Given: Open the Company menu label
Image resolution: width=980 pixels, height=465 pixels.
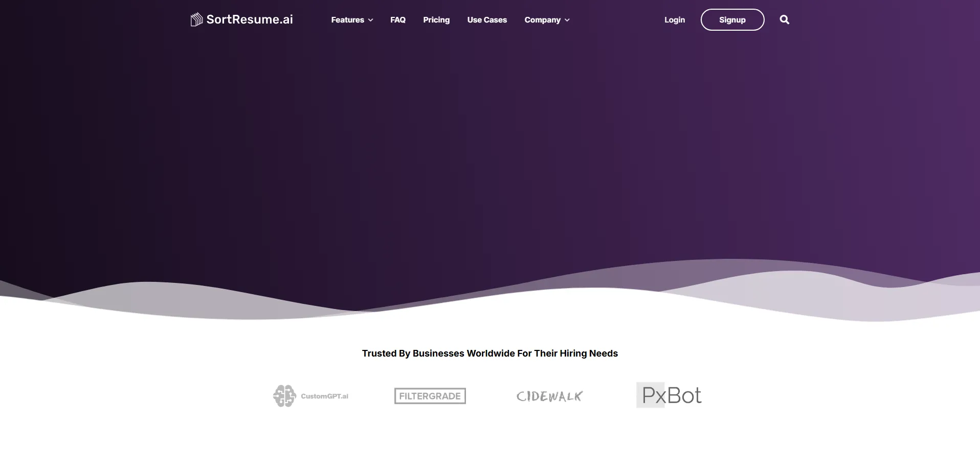Looking at the screenshot, I should (542, 20).
